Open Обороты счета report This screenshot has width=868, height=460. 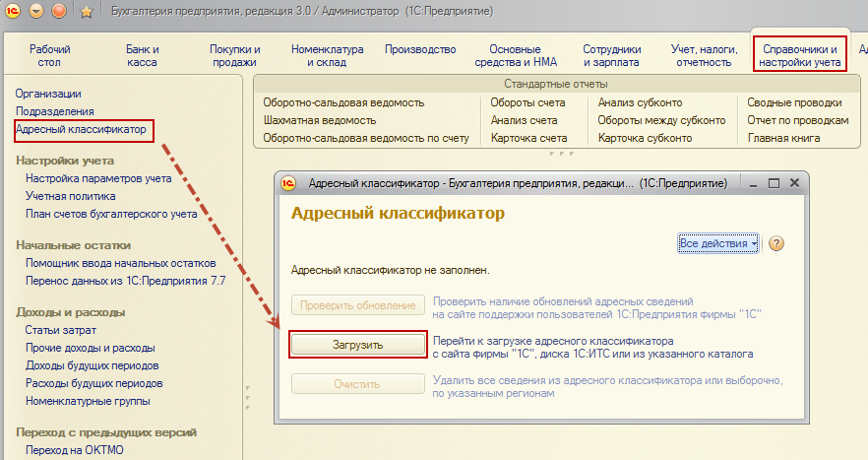(x=527, y=102)
